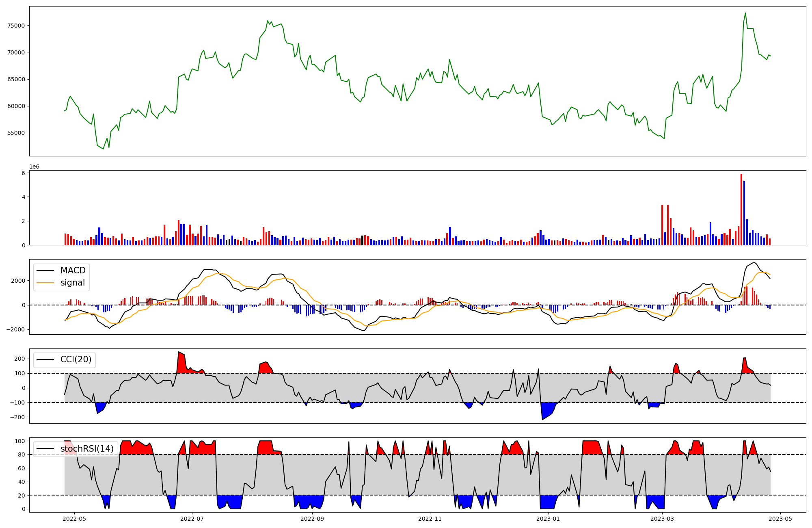The height and width of the screenshot is (528, 812).
Task: Click the CCI(20) legend label
Action: pos(76,359)
